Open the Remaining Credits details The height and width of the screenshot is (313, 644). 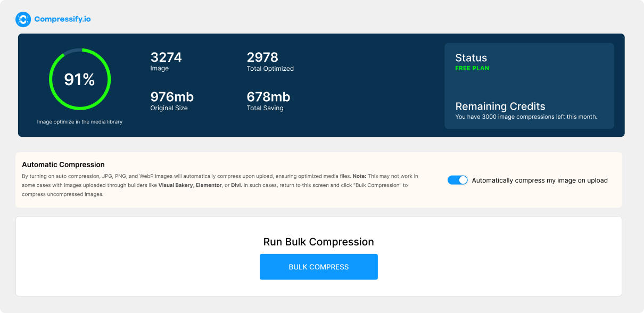500,106
